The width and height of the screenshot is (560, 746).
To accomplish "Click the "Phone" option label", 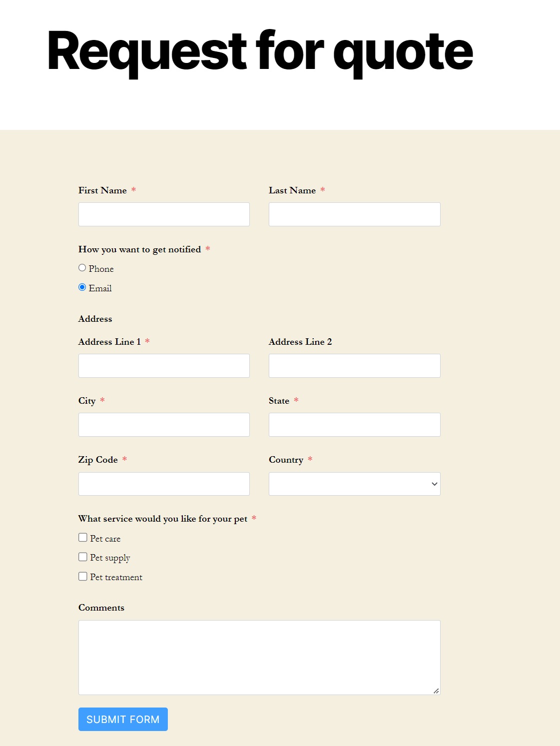I will pos(101,269).
